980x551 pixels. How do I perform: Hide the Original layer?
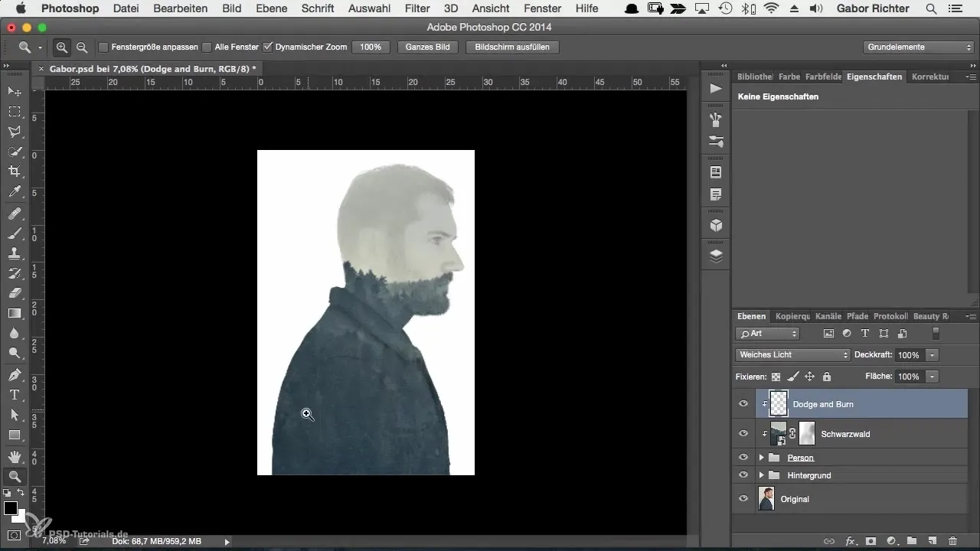pyautogui.click(x=743, y=498)
